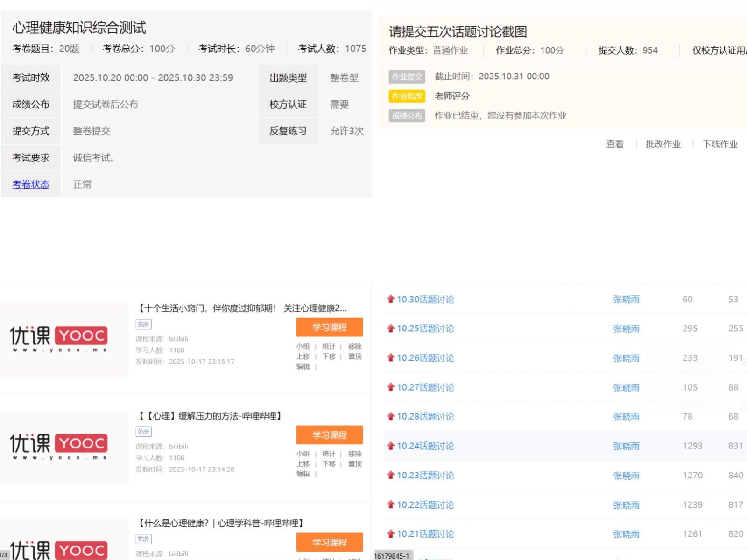Click the 站外 badge under 缓解压力的方法 course
The width and height of the screenshot is (747, 560).
144,432
